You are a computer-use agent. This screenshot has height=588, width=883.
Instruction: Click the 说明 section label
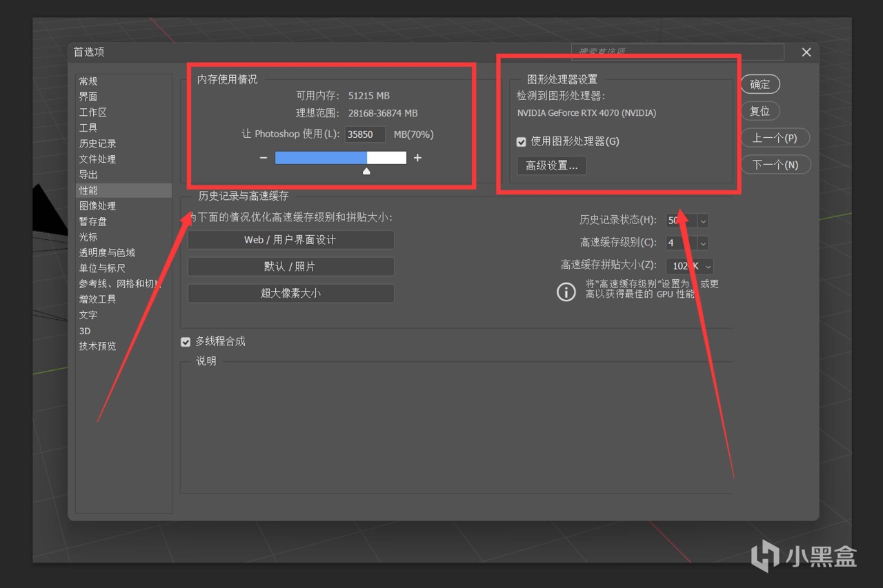[x=206, y=361]
